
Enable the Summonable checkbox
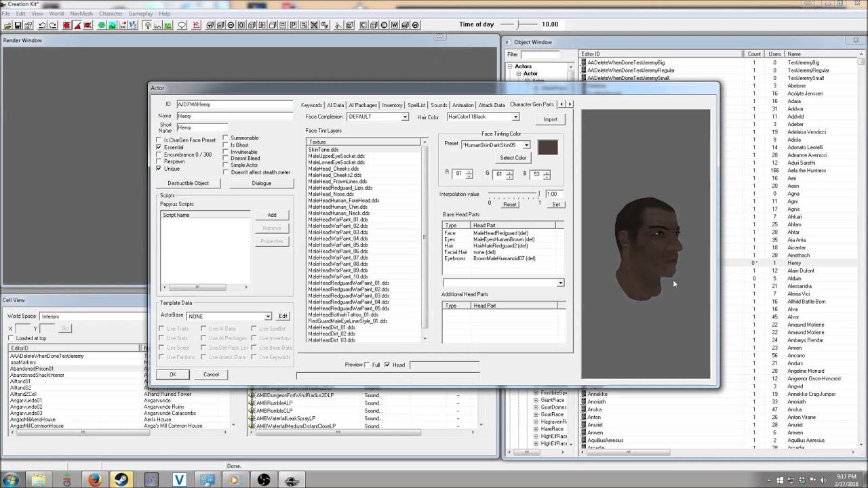point(226,138)
